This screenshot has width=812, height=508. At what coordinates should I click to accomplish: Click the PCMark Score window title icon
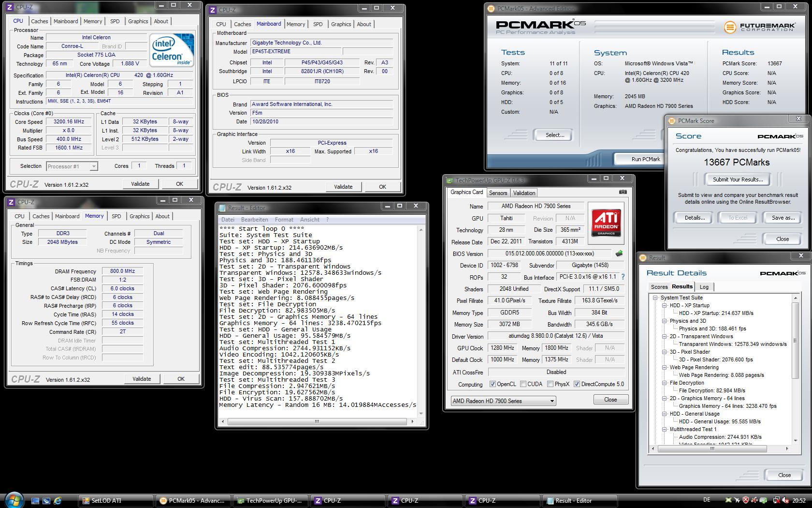671,121
